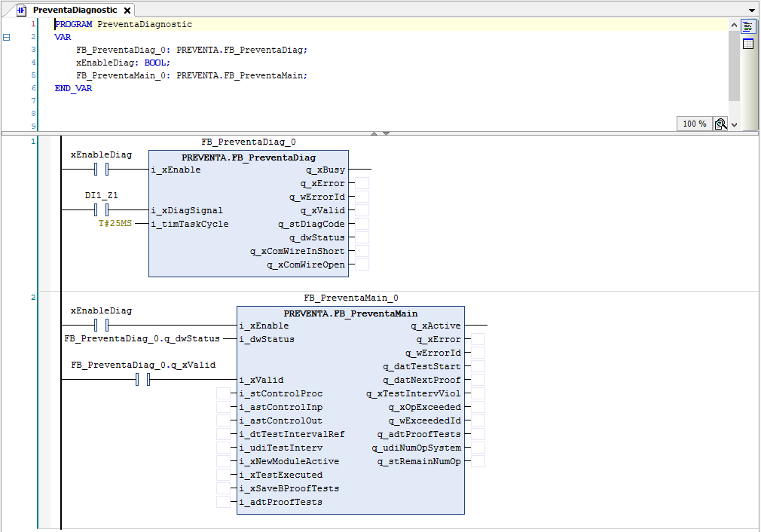This screenshot has height=532, width=761.
Task: Click the xEnableDiag: BOOL; declaration line
Action: pos(123,63)
